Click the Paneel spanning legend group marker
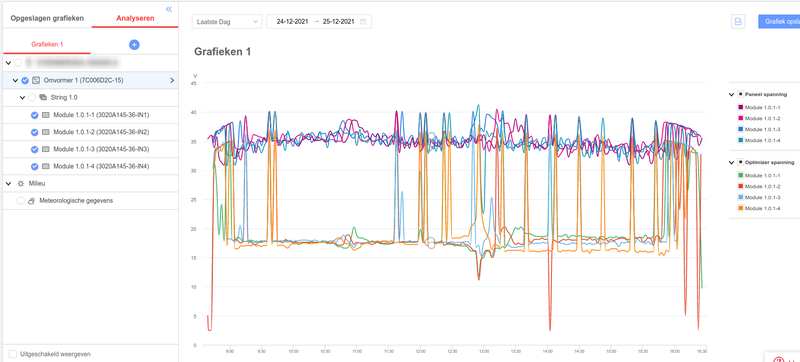The width and height of the screenshot is (800, 362). click(x=740, y=94)
